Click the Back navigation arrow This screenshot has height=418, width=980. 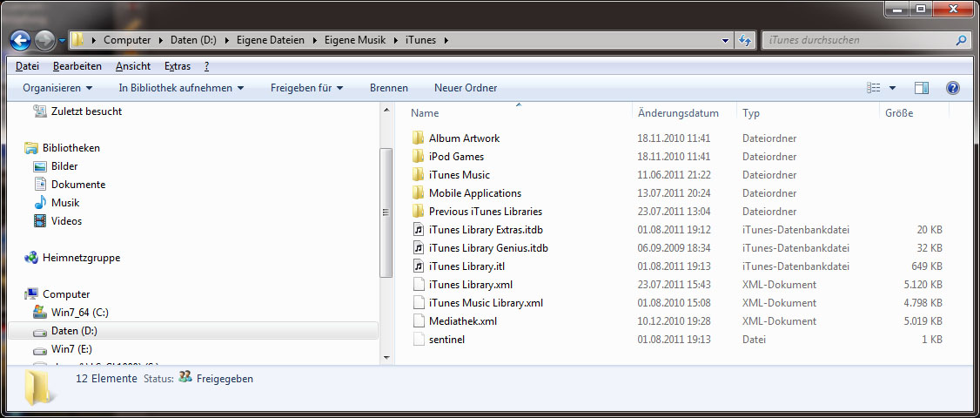pyautogui.click(x=21, y=41)
